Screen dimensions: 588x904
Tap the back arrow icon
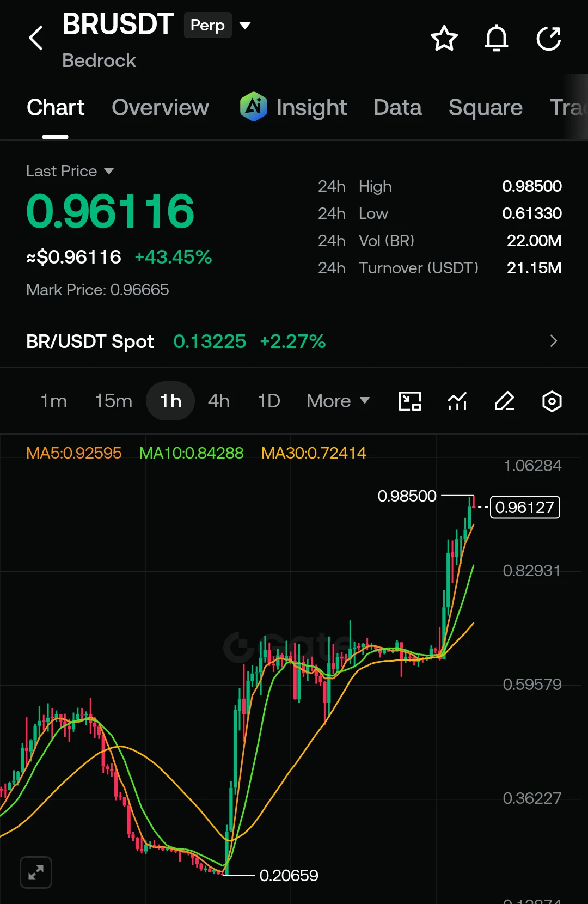pyautogui.click(x=36, y=38)
